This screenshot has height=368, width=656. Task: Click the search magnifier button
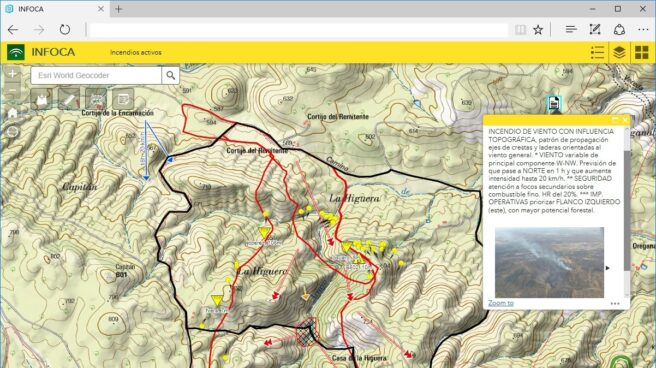point(170,75)
